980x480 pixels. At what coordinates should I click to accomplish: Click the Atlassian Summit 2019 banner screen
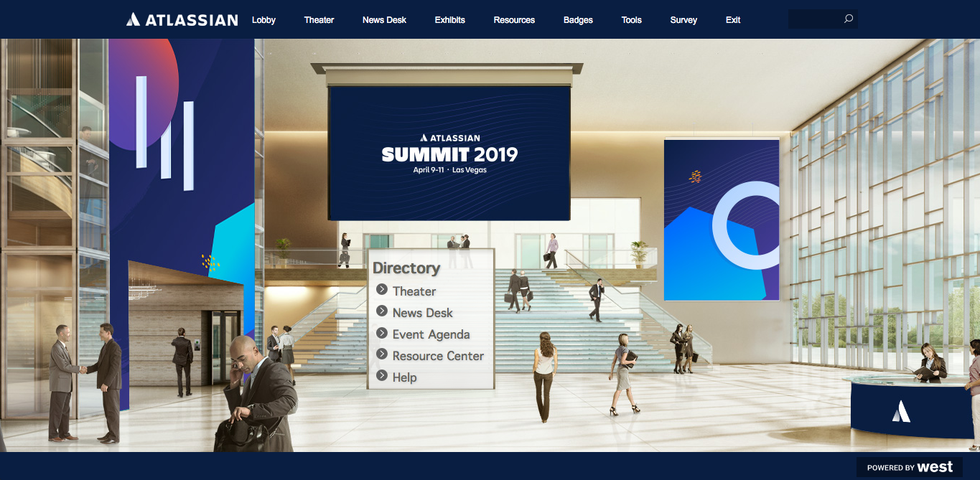click(x=449, y=153)
